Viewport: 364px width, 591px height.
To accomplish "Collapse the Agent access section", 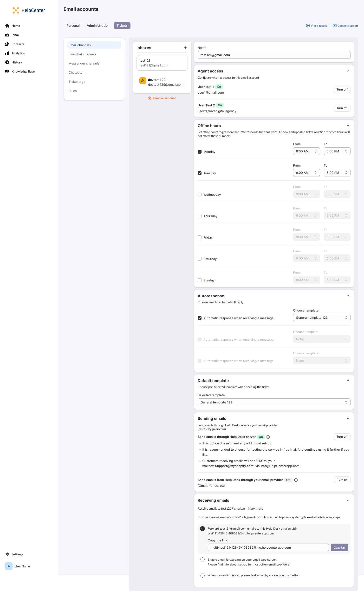I will tap(348, 71).
